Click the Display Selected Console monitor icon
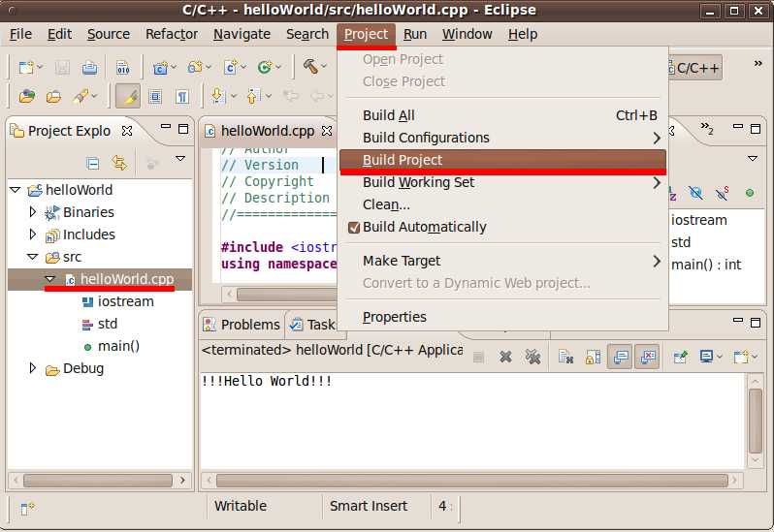The image size is (774, 532). coord(707,356)
